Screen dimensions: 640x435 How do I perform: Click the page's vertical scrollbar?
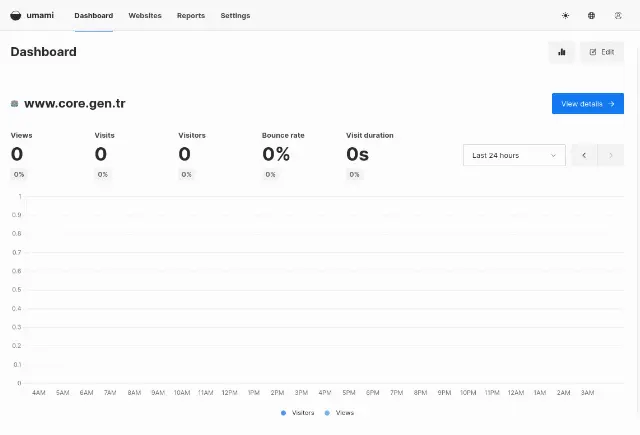638,229
